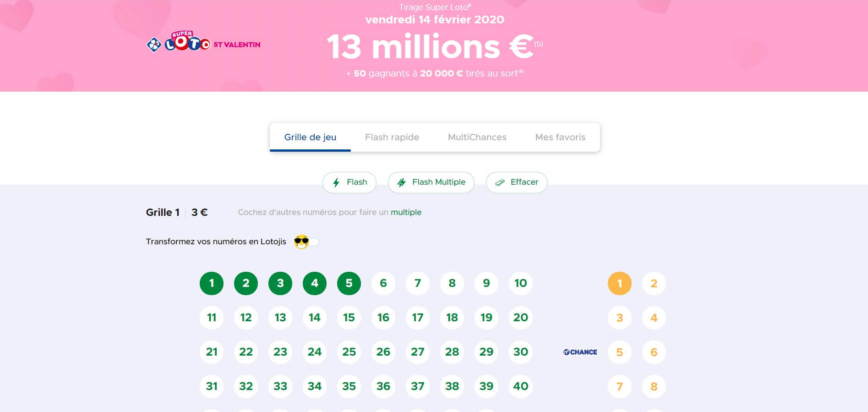Click the Chance label logo
Image resolution: width=868 pixels, height=412 pixels.
(x=580, y=352)
